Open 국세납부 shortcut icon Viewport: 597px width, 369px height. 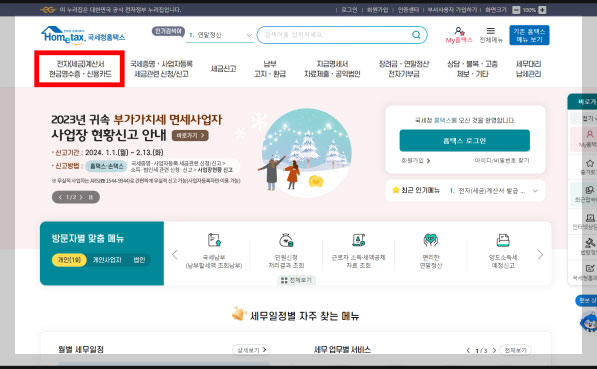(x=214, y=240)
